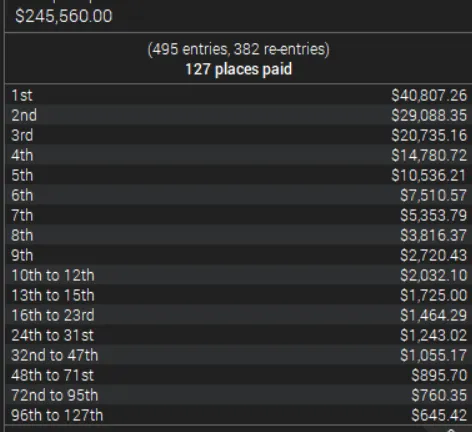
Task: Click the $645.42 payout value
Action: (439, 415)
